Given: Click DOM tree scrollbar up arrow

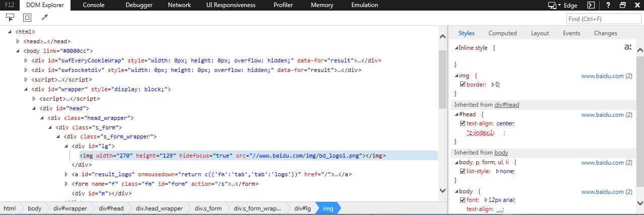Looking at the screenshot, I should tap(443, 37).
